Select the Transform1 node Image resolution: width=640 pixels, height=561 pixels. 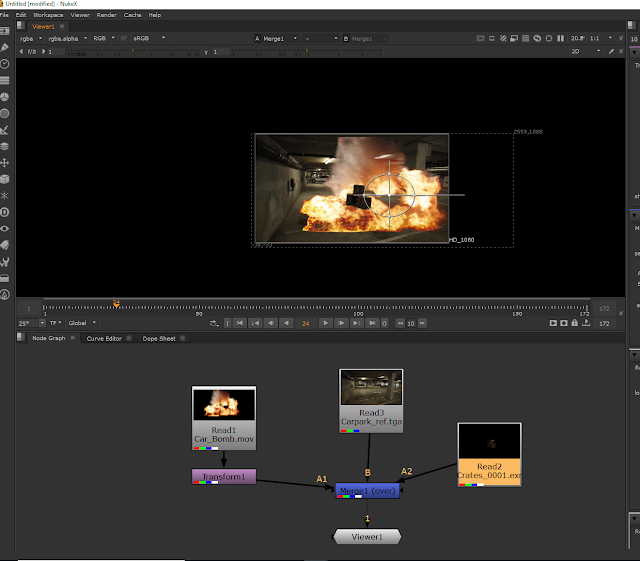click(x=224, y=477)
